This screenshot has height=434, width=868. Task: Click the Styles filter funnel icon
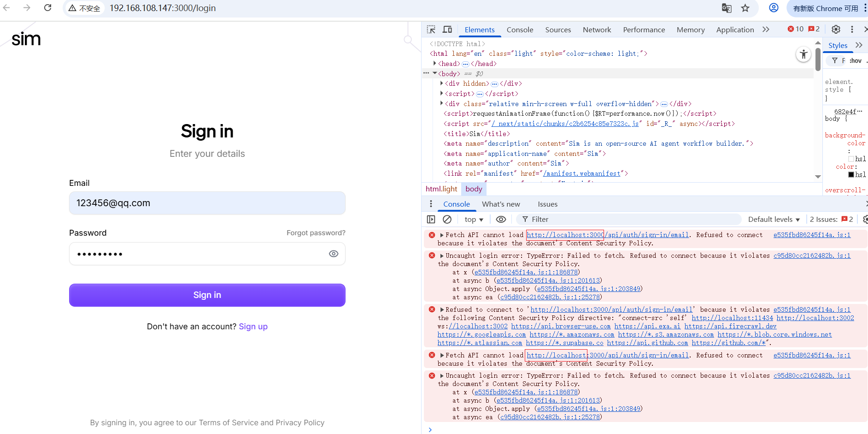tap(835, 60)
